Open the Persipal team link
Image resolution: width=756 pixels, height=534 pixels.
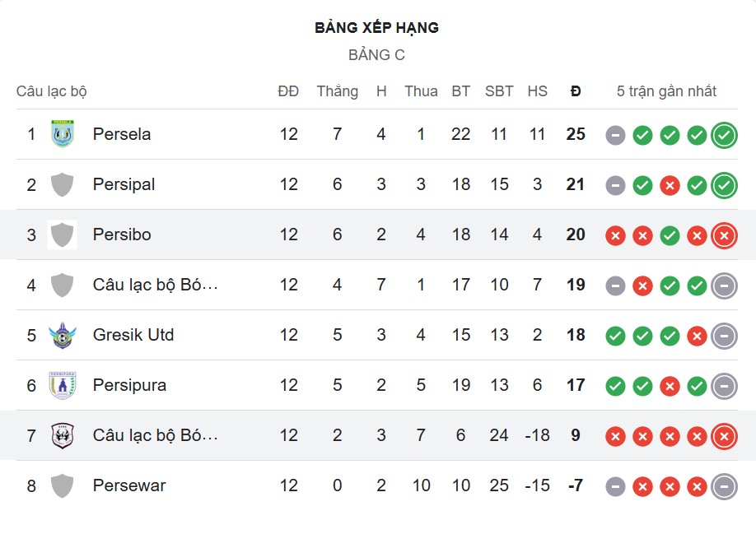tap(124, 184)
